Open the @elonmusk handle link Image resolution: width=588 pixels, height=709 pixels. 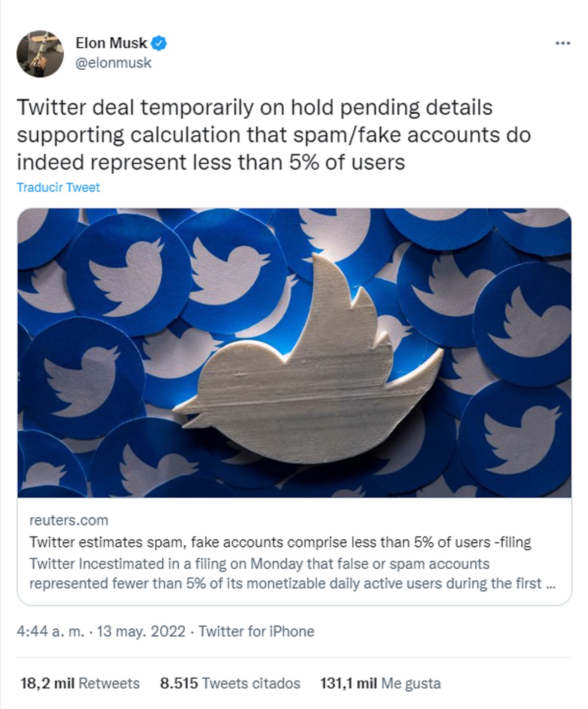pyautogui.click(x=113, y=63)
